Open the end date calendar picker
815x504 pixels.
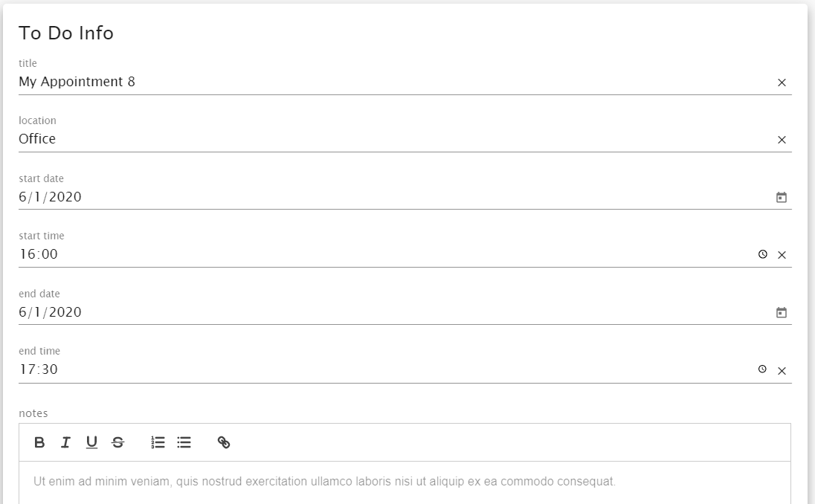click(x=782, y=313)
